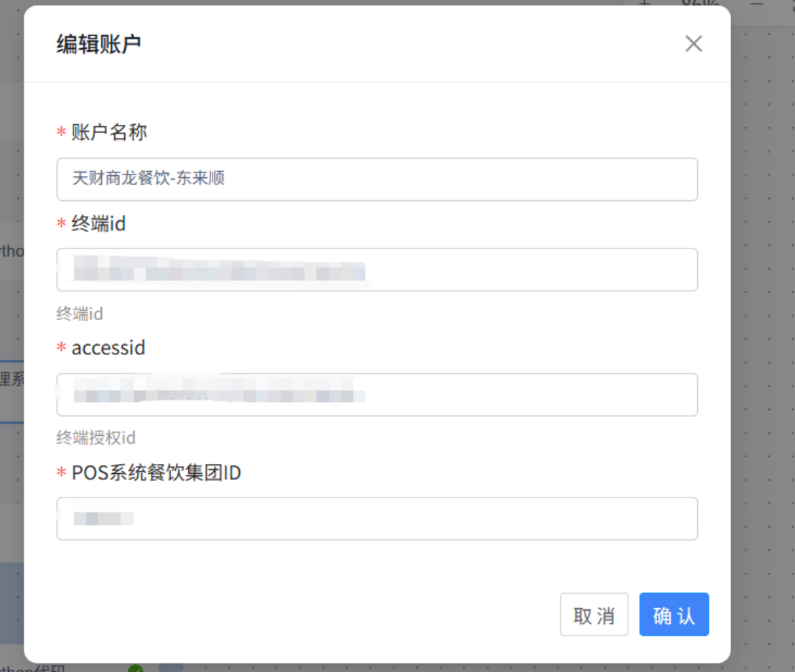Click the grey 终端id hint text
This screenshot has height=672, width=795.
[80, 313]
